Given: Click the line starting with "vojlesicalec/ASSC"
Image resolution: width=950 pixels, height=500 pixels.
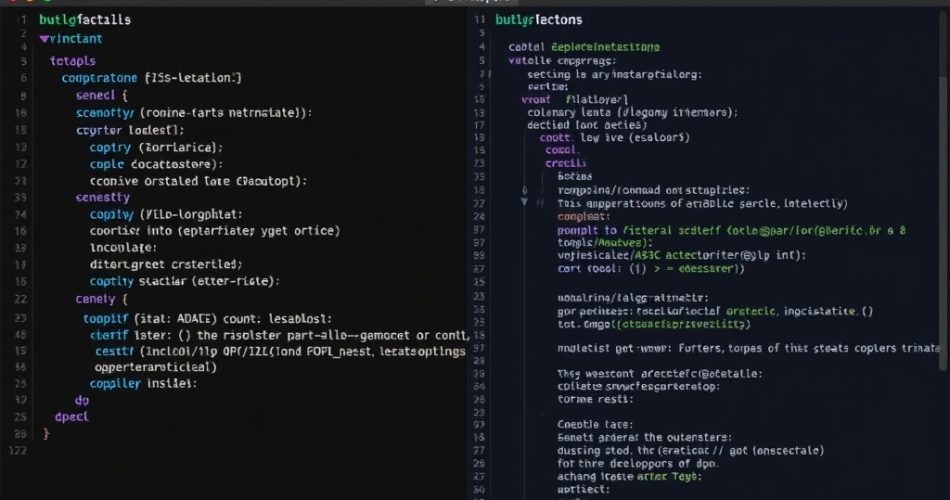Looking at the screenshot, I should coord(682,256).
